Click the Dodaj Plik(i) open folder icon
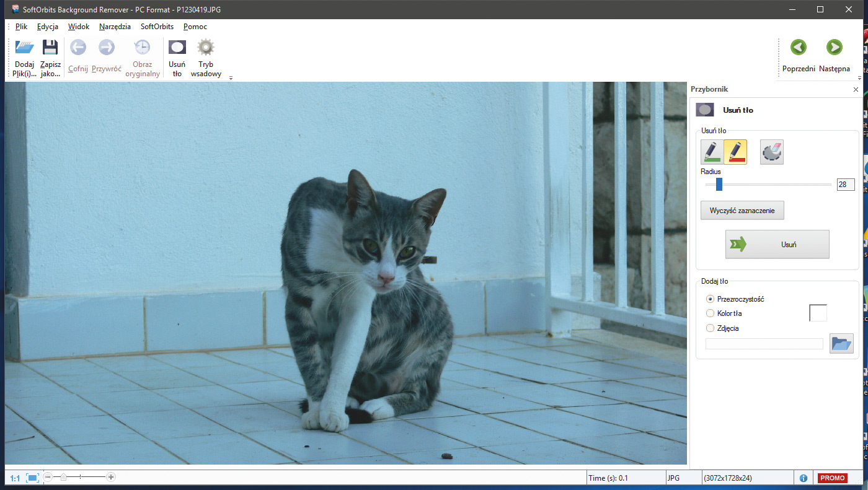Image resolution: width=868 pixels, height=490 pixels. (x=25, y=48)
